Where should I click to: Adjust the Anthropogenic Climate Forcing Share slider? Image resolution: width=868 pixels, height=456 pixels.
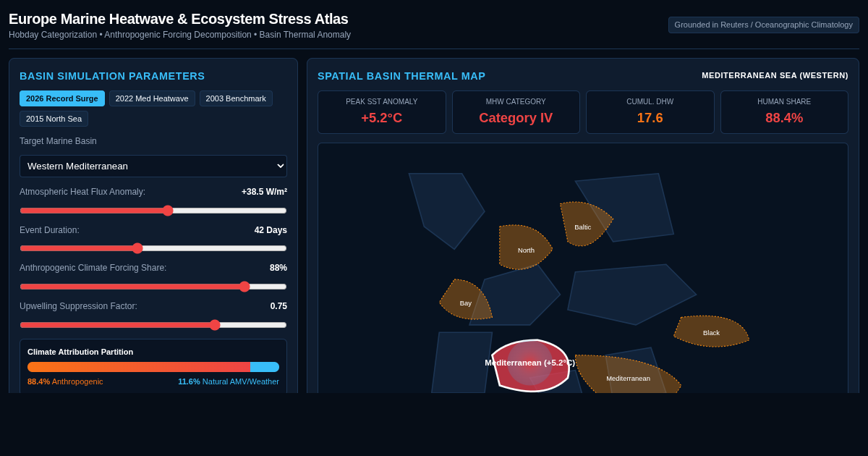tap(153, 287)
